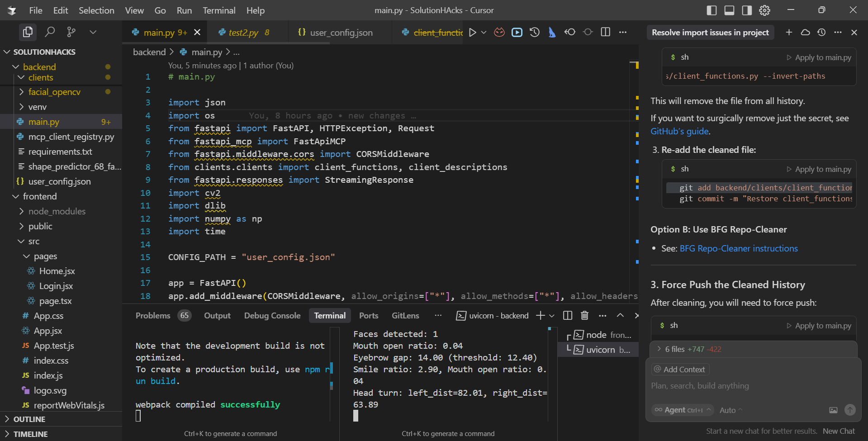Viewport: 868px width, 441px height.
Task: Click the chat prompt input field
Action: pyautogui.click(x=751, y=386)
